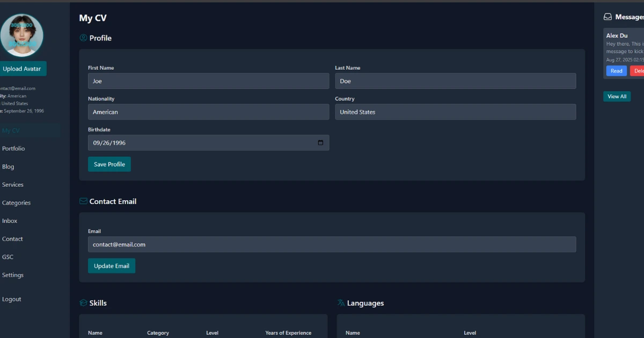Viewport: 644px width, 338px height.
Task: Click the profile avatar picture
Action: (21, 35)
